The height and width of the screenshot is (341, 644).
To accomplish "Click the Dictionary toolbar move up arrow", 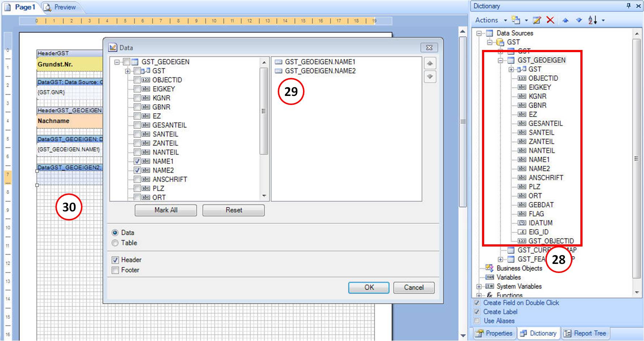I will coord(566,20).
